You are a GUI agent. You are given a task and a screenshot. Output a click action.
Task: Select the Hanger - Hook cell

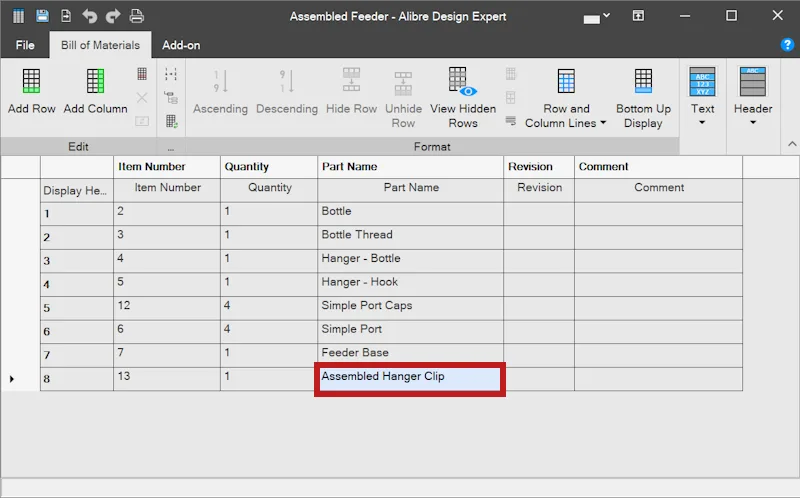click(x=410, y=285)
